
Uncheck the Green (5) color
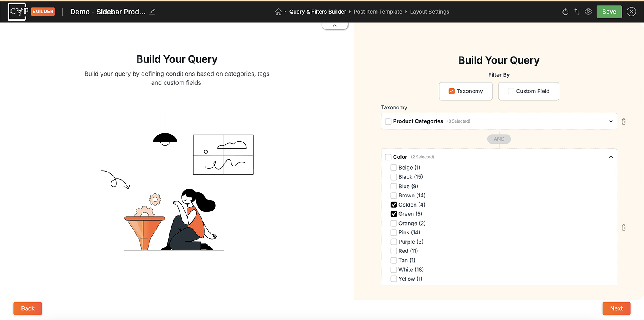coord(394,214)
